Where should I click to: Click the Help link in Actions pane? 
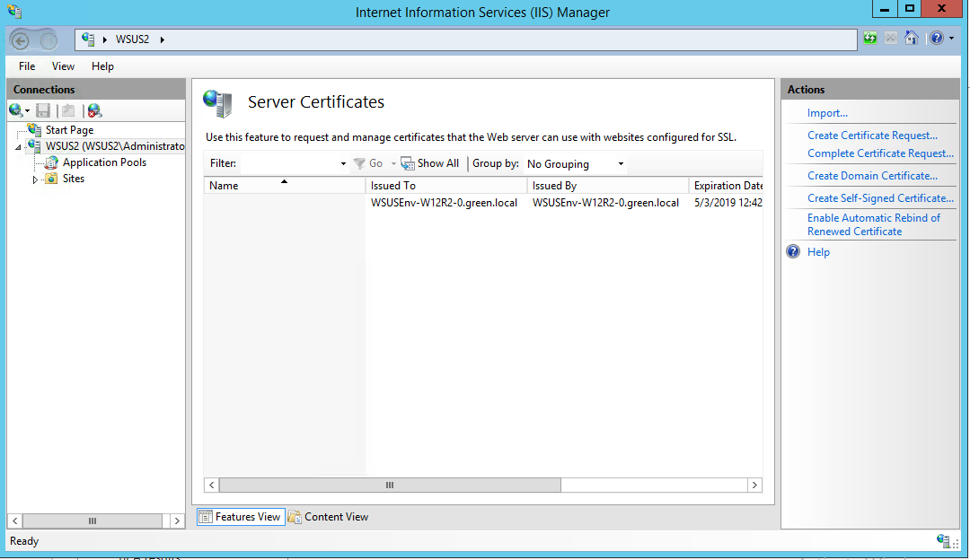click(818, 251)
